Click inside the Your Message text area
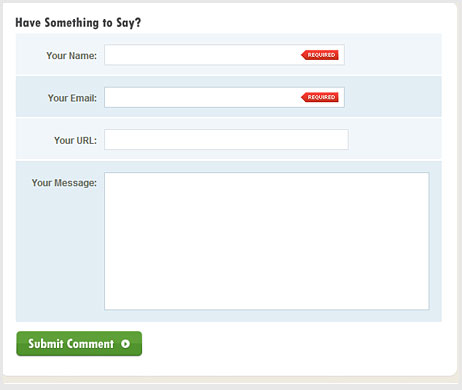Screen dimensions: 462x390 coord(267,241)
